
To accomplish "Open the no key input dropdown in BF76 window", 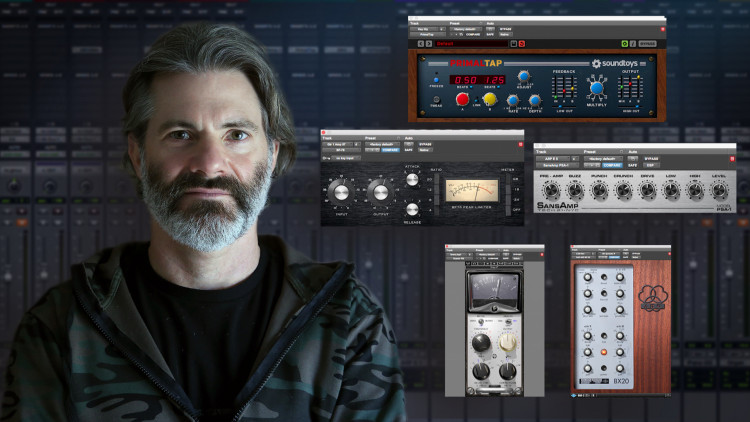I will (344, 158).
